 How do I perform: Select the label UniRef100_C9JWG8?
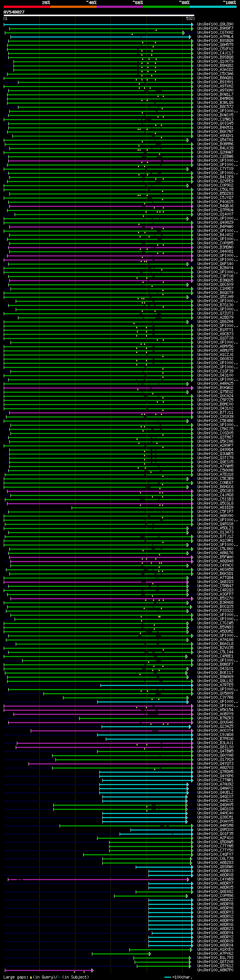pyautogui.click(x=215, y=734)
